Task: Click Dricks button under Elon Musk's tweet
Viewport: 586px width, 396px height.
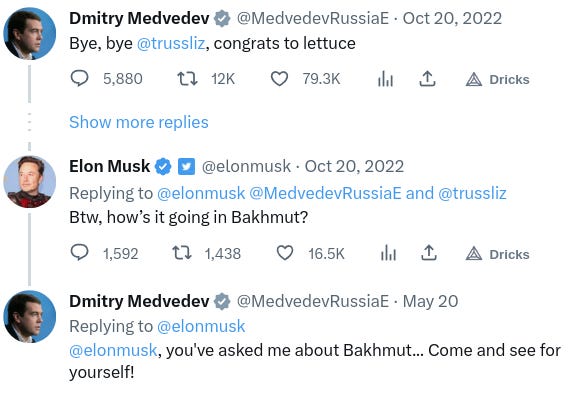Action: coord(497,254)
